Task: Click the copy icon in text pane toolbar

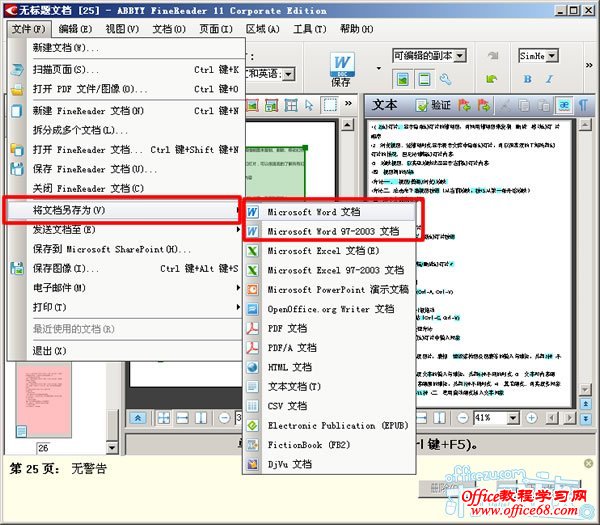Action: (524, 105)
